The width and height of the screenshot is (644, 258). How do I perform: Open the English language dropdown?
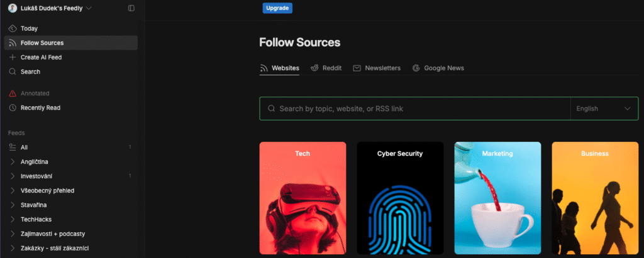[604, 109]
